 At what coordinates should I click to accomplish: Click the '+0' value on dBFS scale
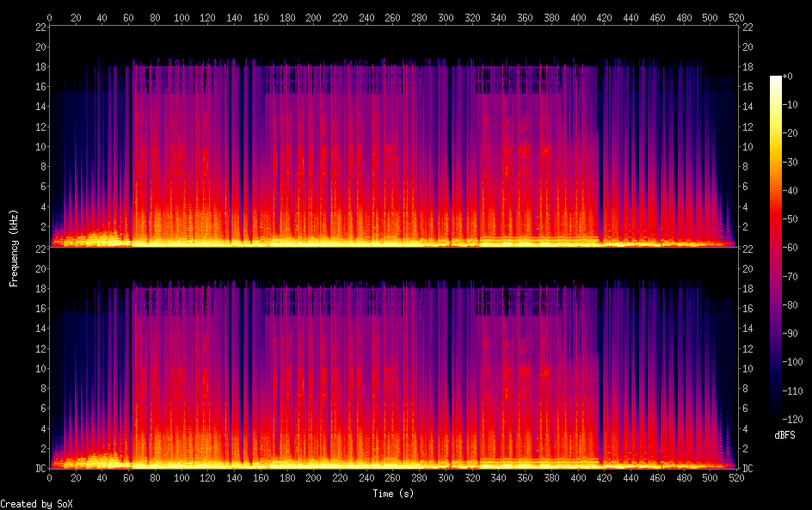[x=787, y=76]
